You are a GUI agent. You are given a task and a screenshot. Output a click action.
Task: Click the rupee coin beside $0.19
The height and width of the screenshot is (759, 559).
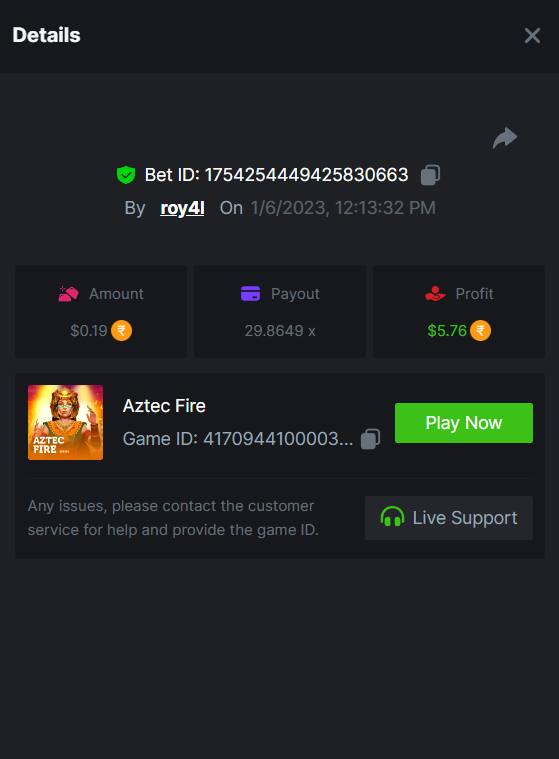coord(121,331)
